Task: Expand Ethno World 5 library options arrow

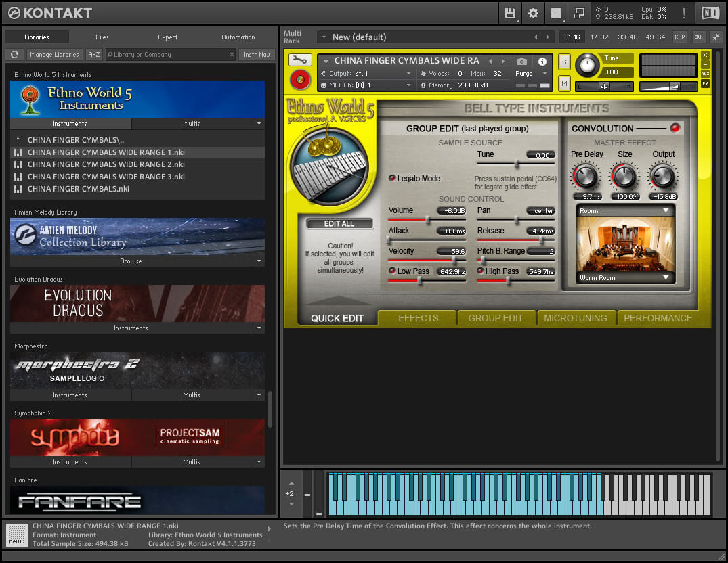Action: coord(259,123)
